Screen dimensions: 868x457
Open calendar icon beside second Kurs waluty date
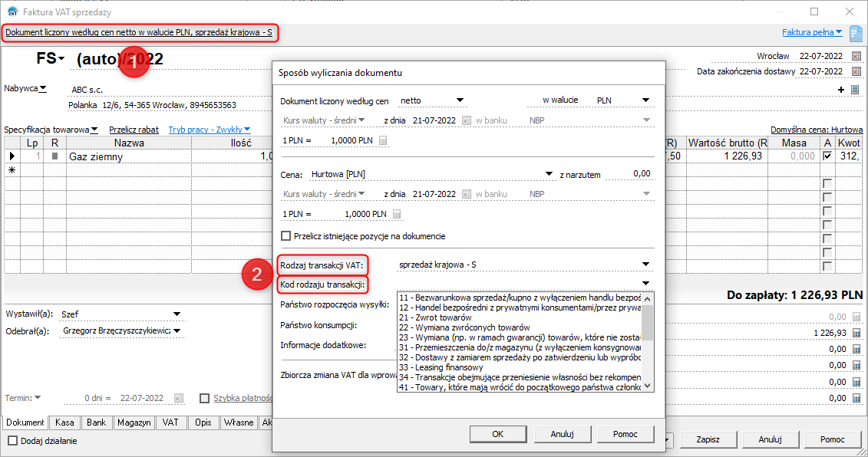(466, 194)
